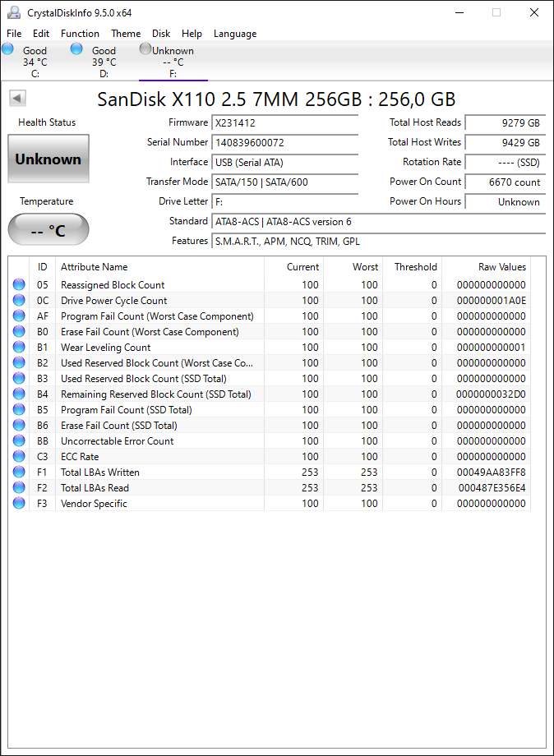Select the Reassigned Block Count row text
This screenshot has height=756, width=554.
113,285
